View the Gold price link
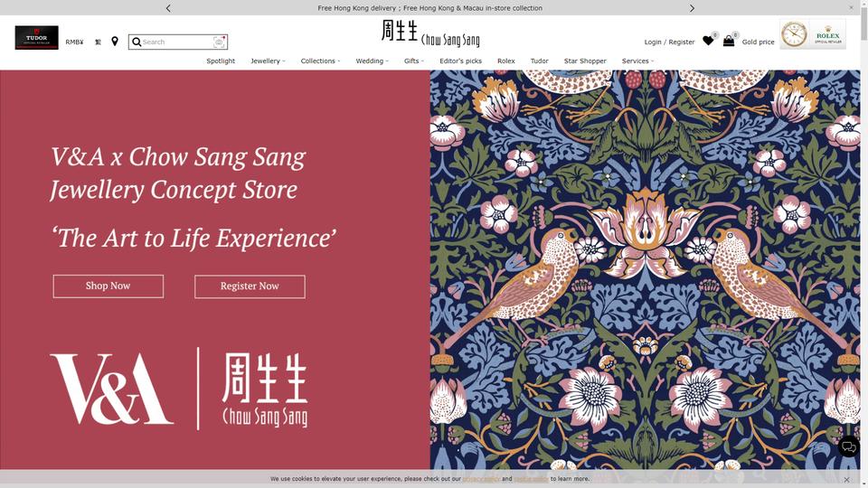This screenshot has width=868, height=488. coord(758,42)
